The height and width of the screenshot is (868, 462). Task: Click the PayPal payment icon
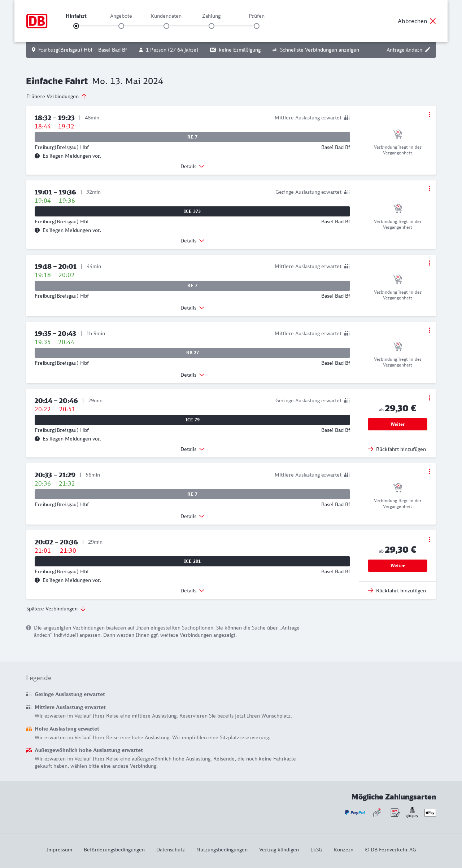click(355, 812)
